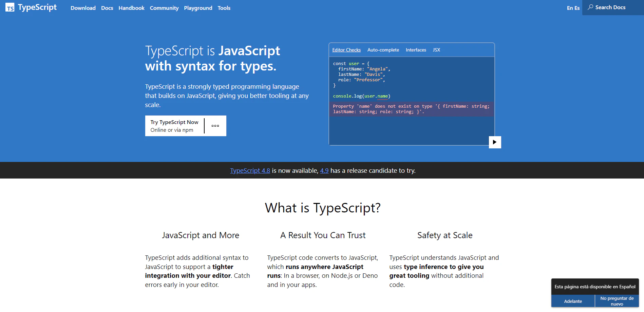Open the 4.9 release candidate link

(324, 170)
